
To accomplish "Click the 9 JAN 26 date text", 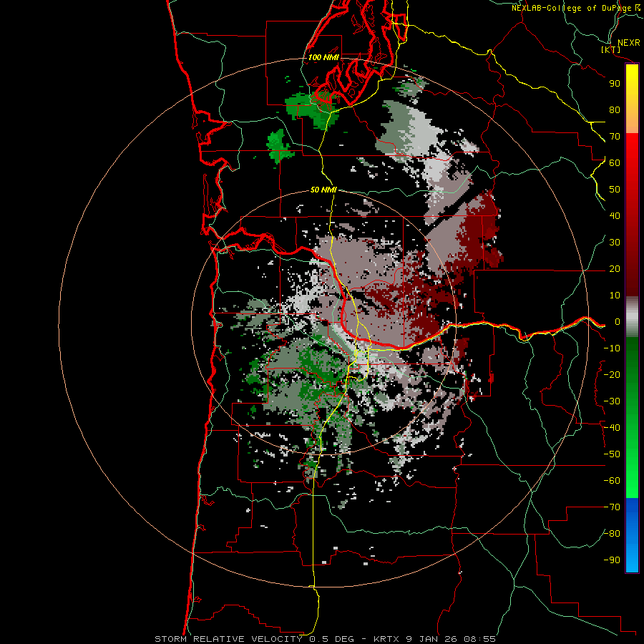I will 431,639.
